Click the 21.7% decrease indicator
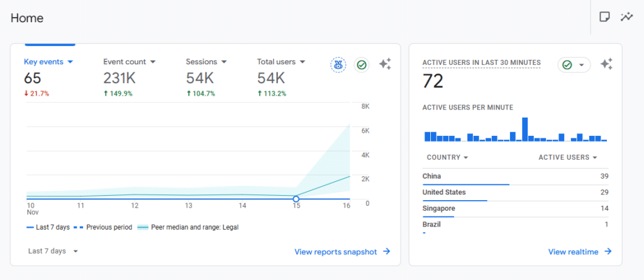Screen dimensions: 644x280 [x=36, y=94]
